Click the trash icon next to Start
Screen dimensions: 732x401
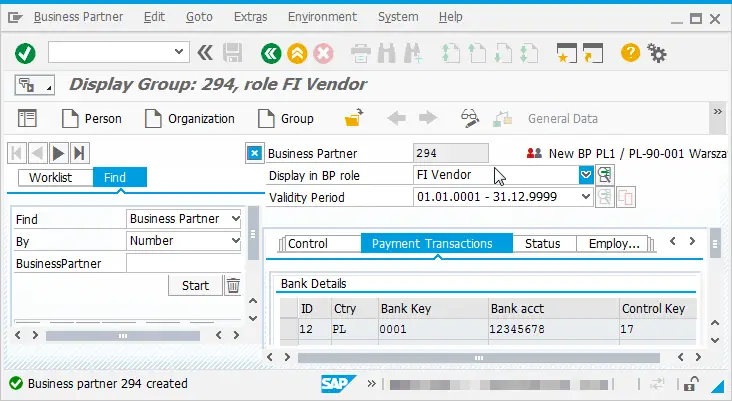[x=233, y=285]
